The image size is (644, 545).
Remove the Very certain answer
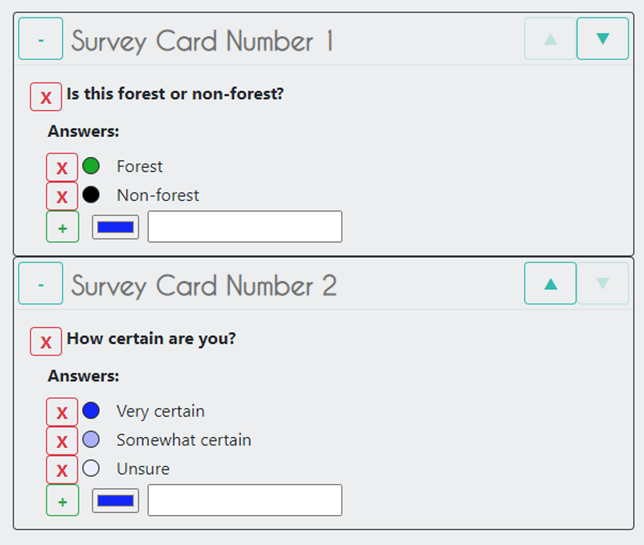(x=62, y=412)
